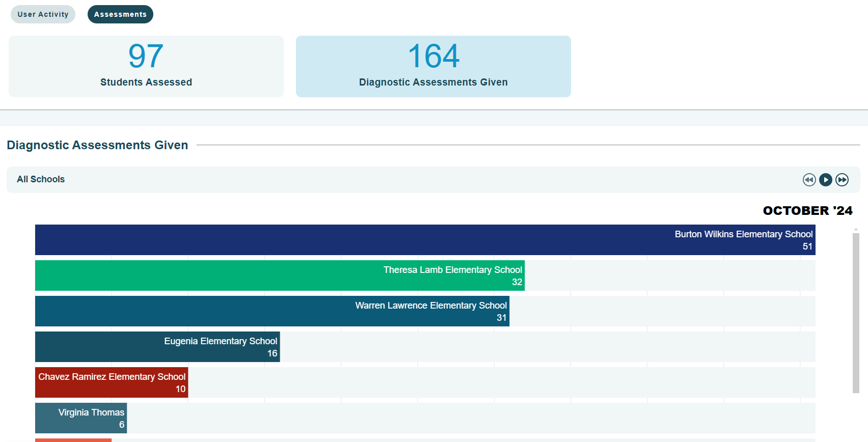Click the rewind animation icon

809,180
